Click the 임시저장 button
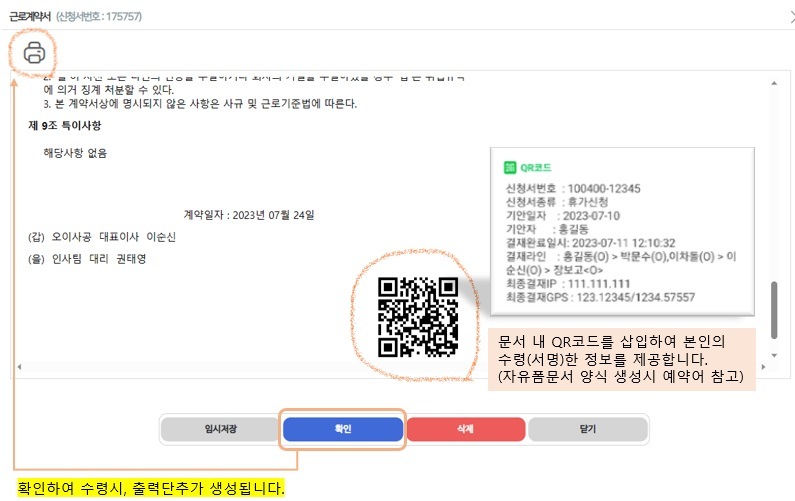Image resolution: width=795 pixels, height=501 pixels. coord(221,429)
